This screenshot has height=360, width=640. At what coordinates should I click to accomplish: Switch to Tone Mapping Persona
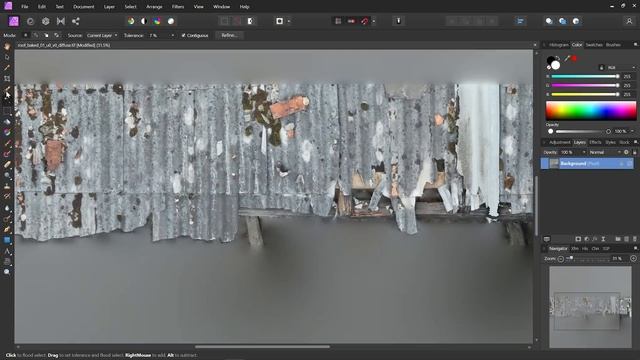coord(61,21)
